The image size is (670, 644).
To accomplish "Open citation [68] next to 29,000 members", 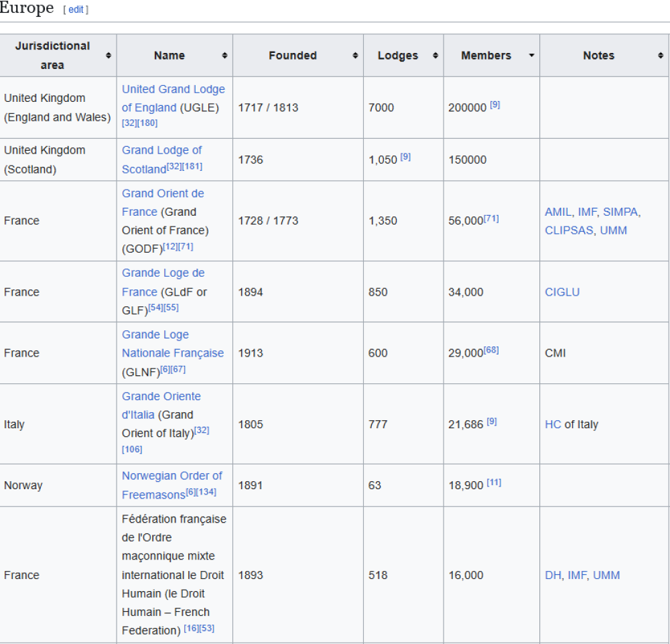I will 491,350.
